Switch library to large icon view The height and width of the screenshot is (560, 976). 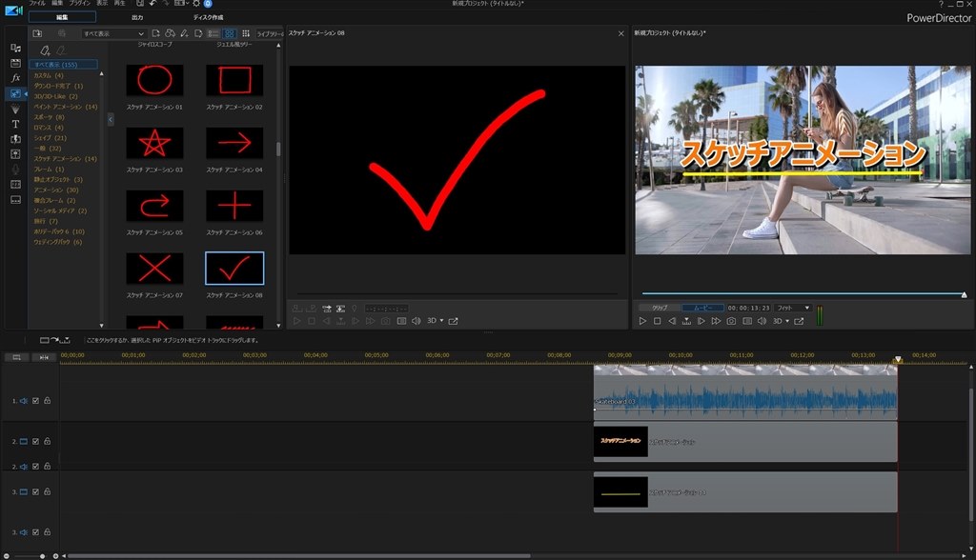(x=229, y=33)
